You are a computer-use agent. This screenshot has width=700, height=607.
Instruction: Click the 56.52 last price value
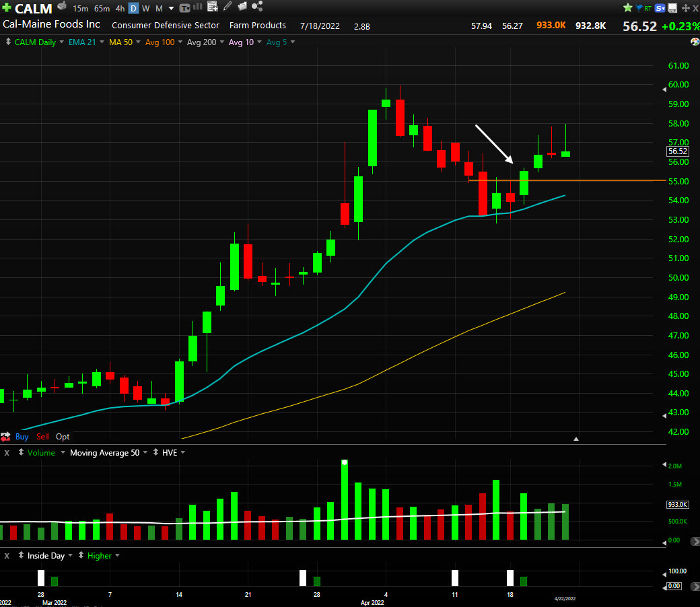pyautogui.click(x=639, y=26)
